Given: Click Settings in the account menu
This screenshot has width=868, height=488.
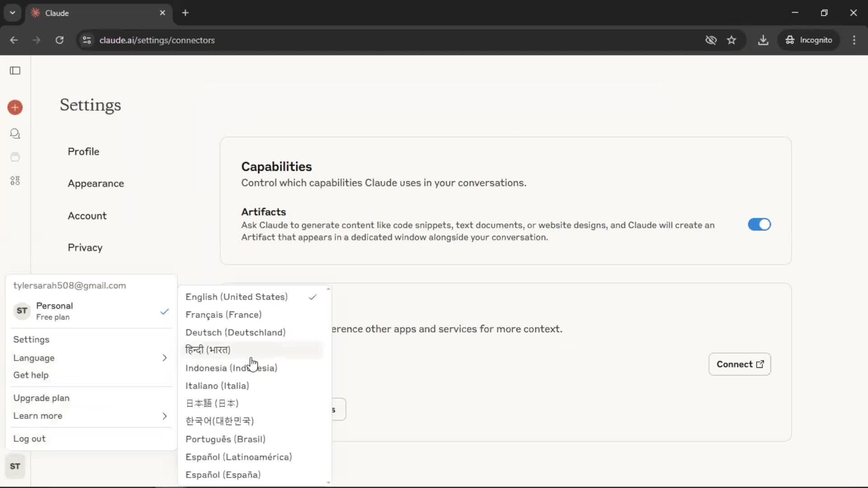Looking at the screenshot, I should pyautogui.click(x=91, y=340).
